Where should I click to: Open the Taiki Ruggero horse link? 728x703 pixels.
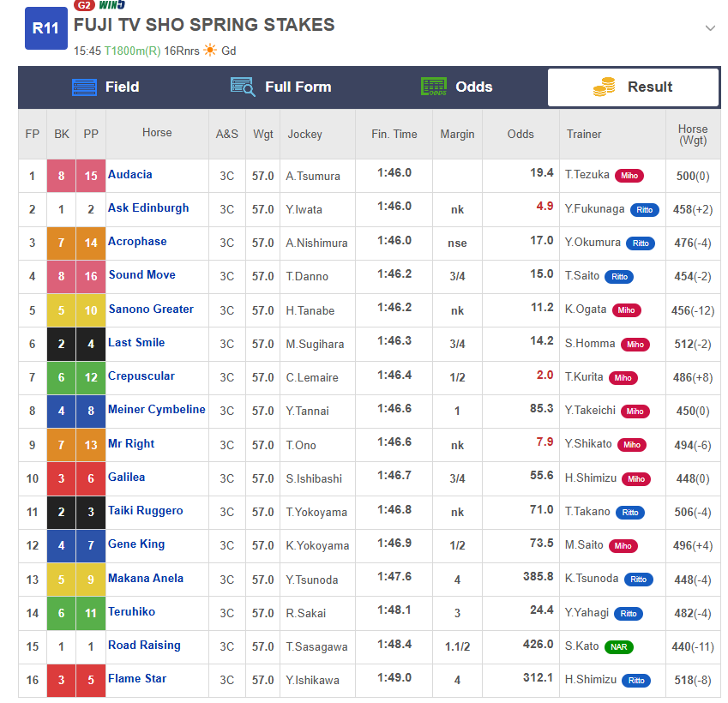pyautogui.click(x=146, y=511)
